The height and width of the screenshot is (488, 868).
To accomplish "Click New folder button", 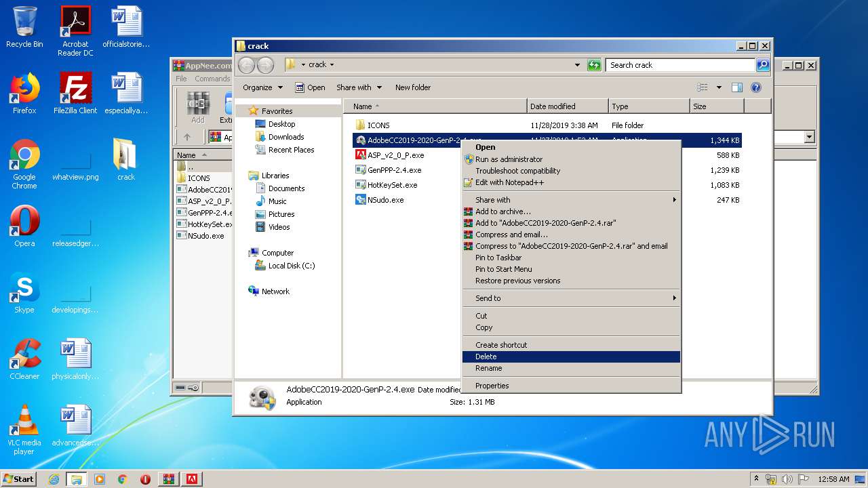I will point(413,87).
